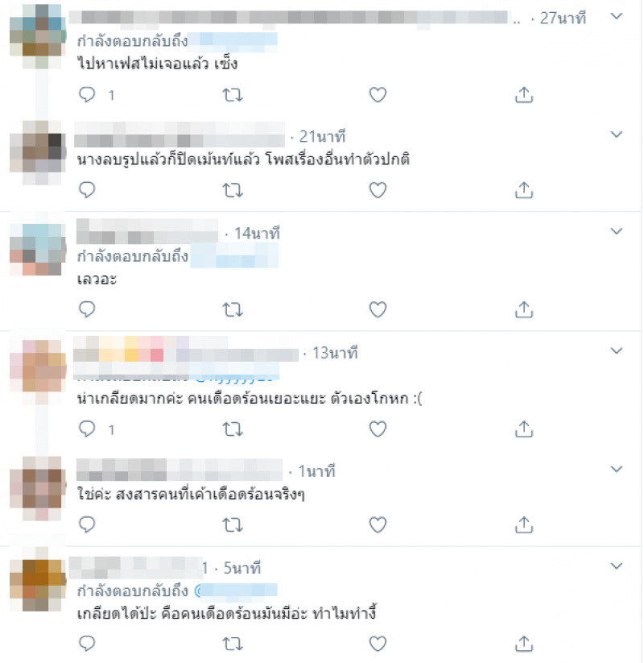
Task: Like the tweet posted 1 minute ago
Action: pos(378,524)
